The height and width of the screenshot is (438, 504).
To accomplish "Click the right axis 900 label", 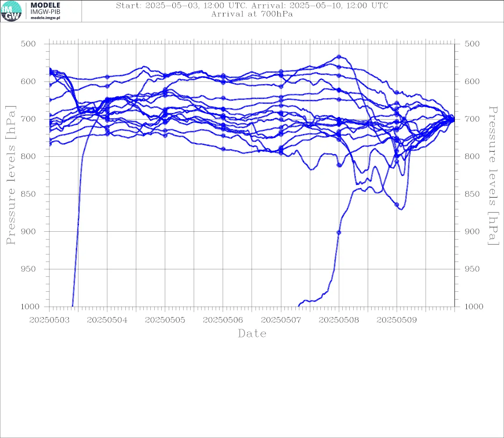I will click(472, 231).
